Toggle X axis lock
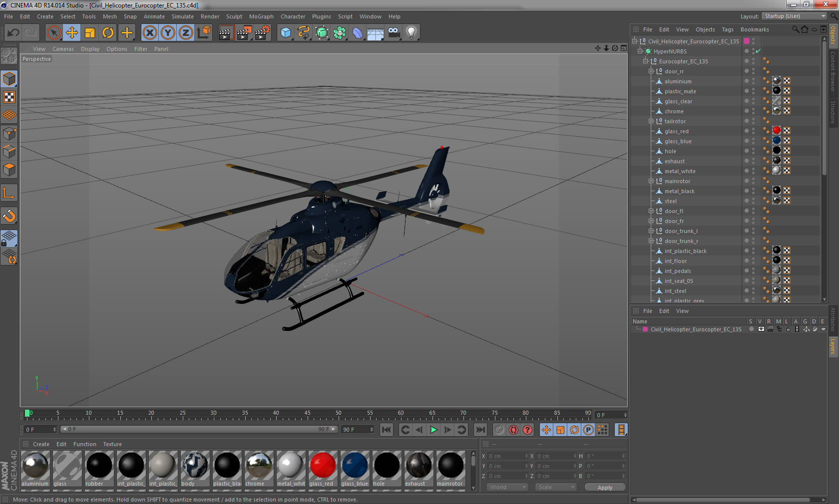The height and width of the screenshot is (504, 839). coord(150,33)
